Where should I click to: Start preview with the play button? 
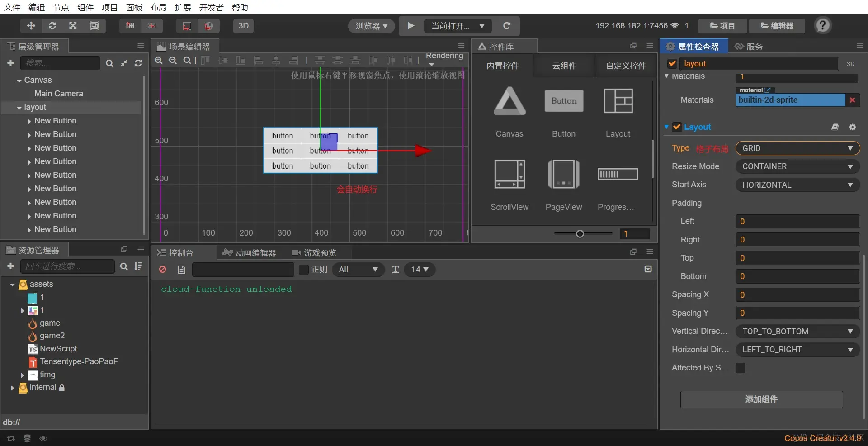(411, 26)
